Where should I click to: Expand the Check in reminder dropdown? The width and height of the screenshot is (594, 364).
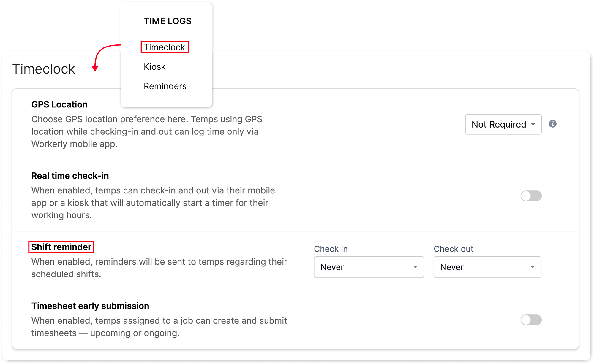(369, 267)
